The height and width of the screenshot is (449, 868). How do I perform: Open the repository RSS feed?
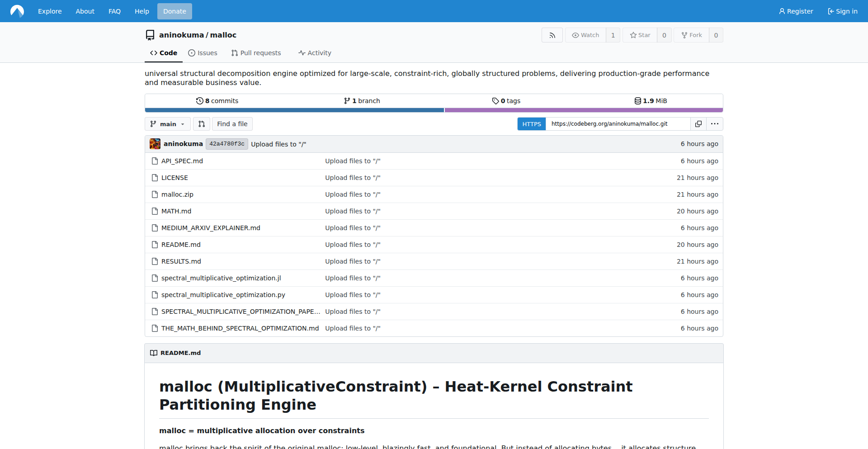[x=552, y=35]
